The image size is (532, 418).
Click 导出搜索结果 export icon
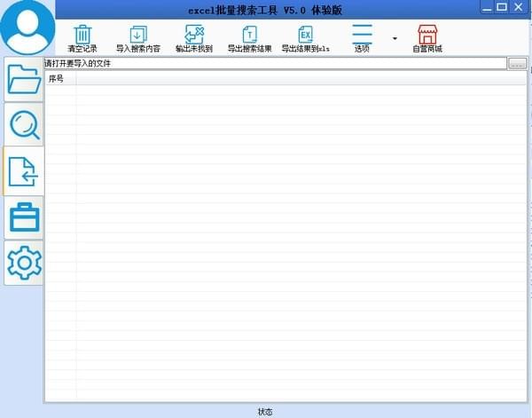pos(250,35)
